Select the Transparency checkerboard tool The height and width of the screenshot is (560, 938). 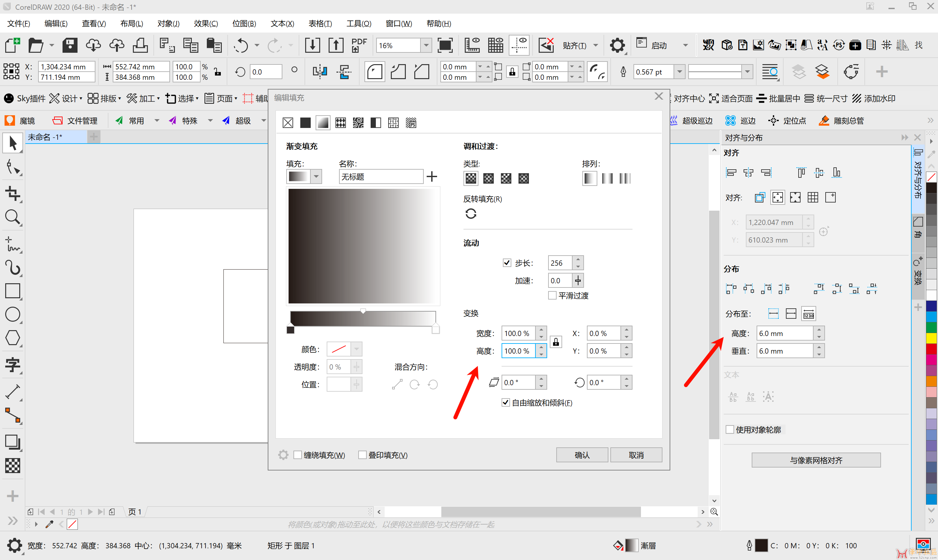point(12,466)
